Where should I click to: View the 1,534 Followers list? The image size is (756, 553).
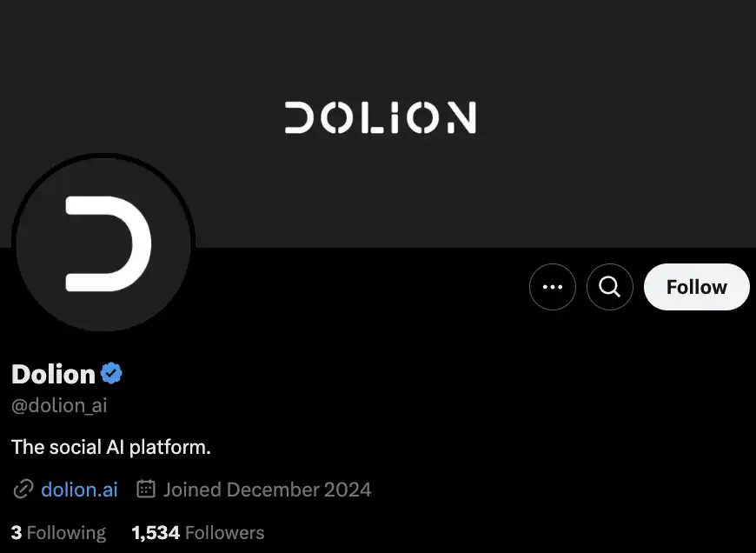point(198,532)
